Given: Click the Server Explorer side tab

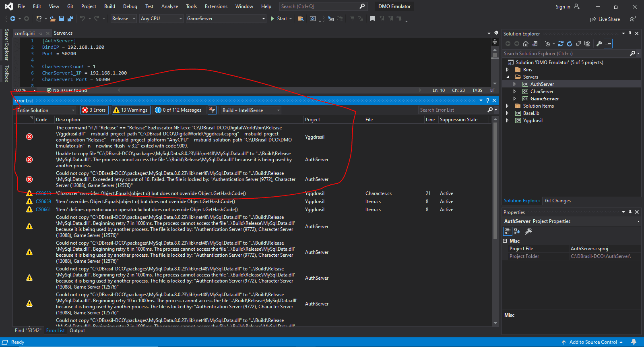Looking at the screenshot, I should tap(6, 45).
